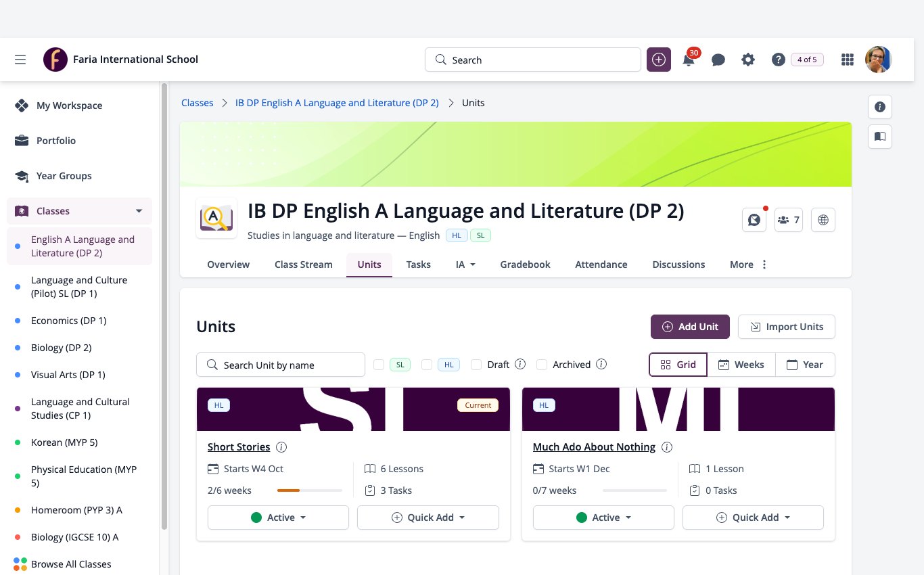
Task: Open the help question mark icon
Action: [x=778, y=60]
